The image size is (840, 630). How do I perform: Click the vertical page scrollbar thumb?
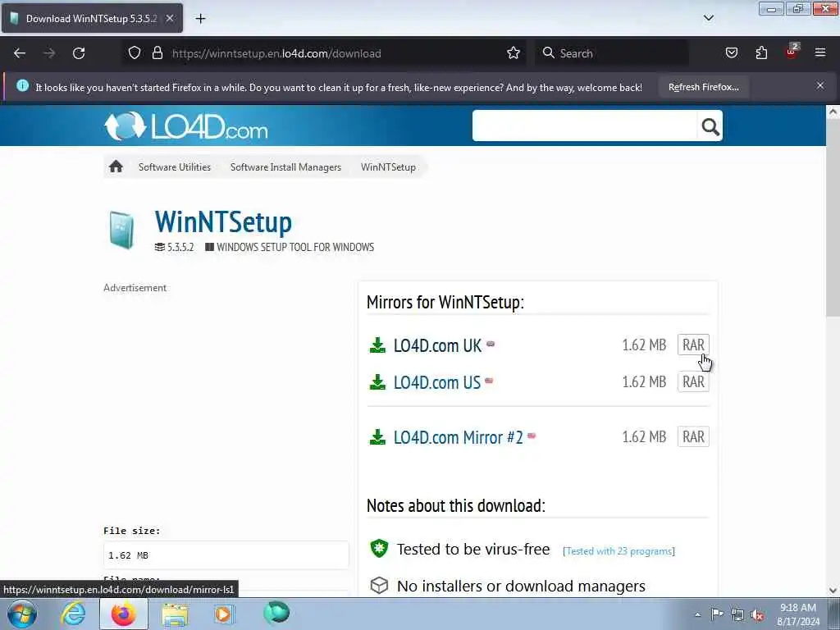tap(833, 218)
